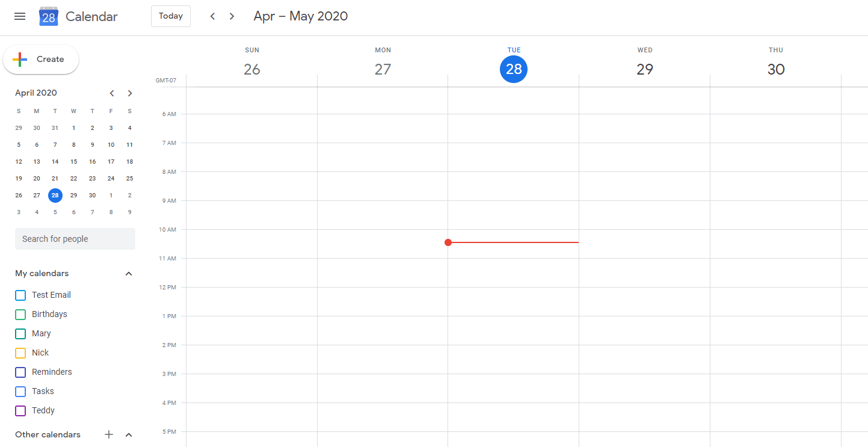Focus the Search for people field

[75, 239]
